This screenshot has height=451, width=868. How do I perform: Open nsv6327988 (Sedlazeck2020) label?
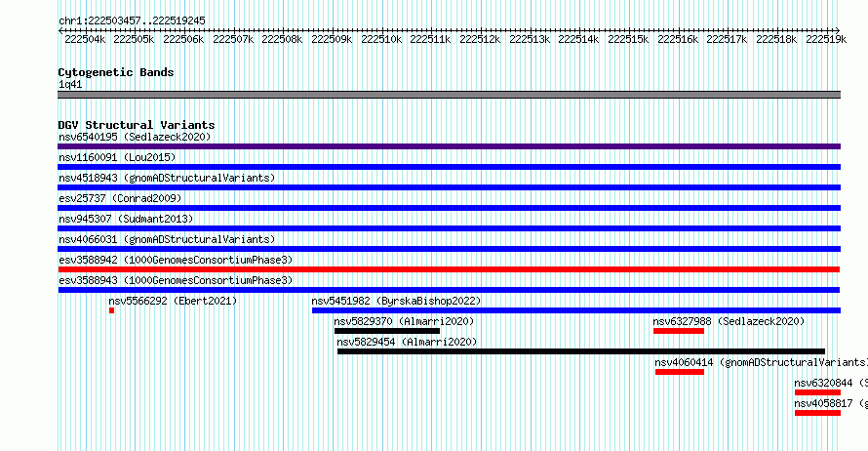[x=729, y=321]
